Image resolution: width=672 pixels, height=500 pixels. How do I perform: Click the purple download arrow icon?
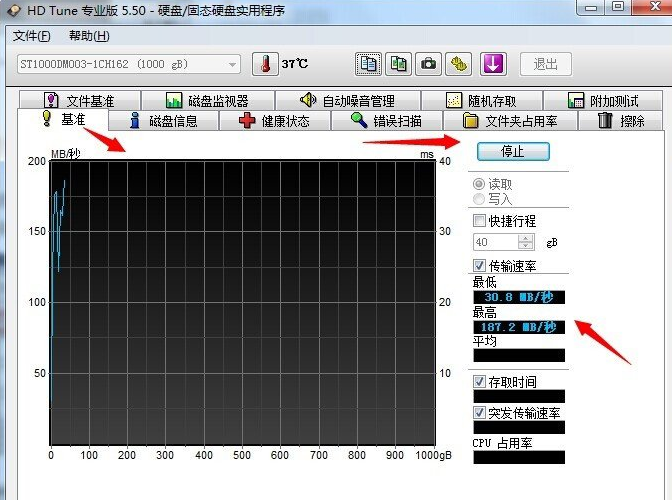494,64
